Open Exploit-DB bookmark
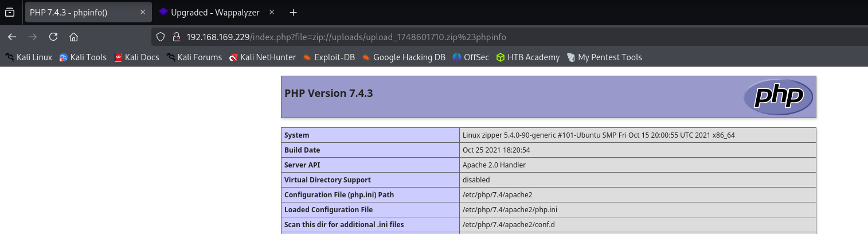This screenshot has height=234, width=868. point(329,57)
